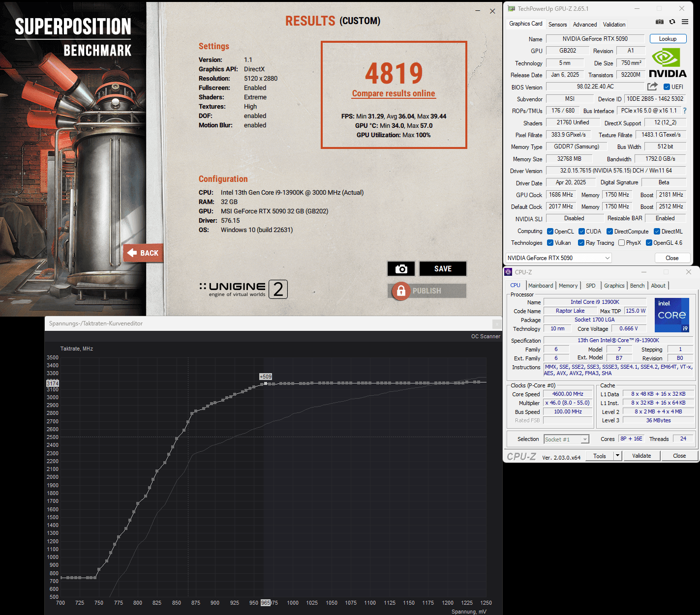This screenshot has height=615, width=700.
Task: Click the Multiplier value x 46.0
Action: coord(568,403)
